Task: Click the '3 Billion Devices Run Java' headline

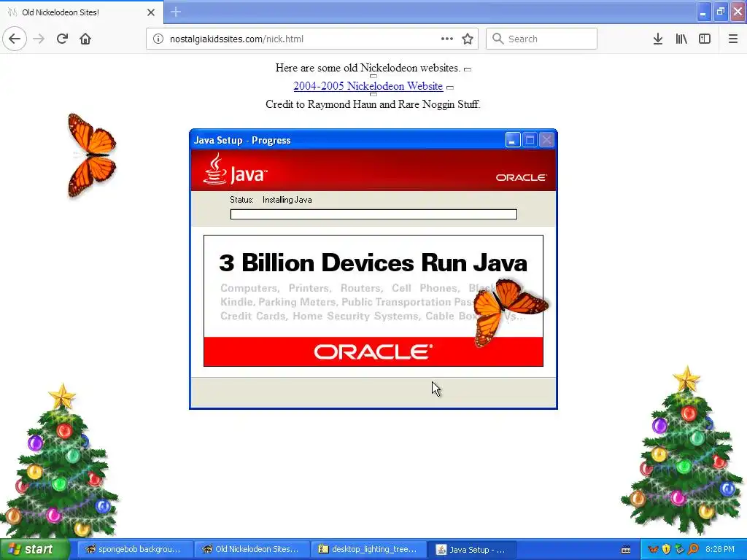Action: pos(373,262)
